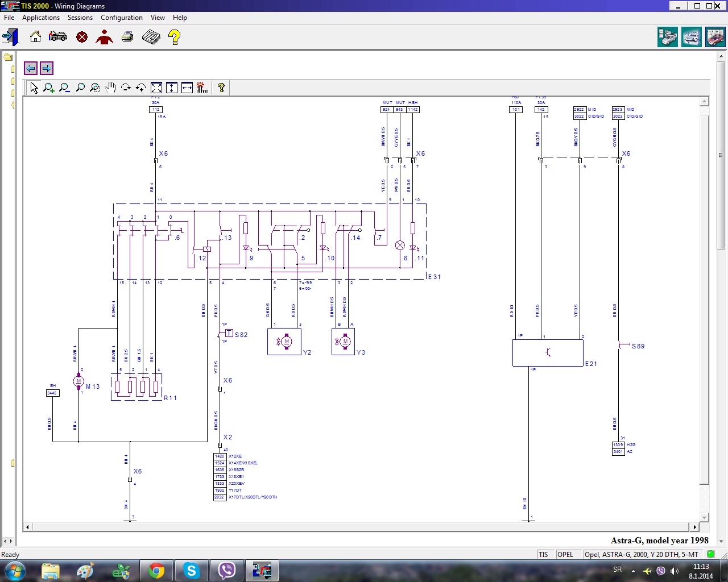Image resolution: width=728 pixels, height=582 pixels.
Task: Open the Applications menu
Action: (41, 18)
